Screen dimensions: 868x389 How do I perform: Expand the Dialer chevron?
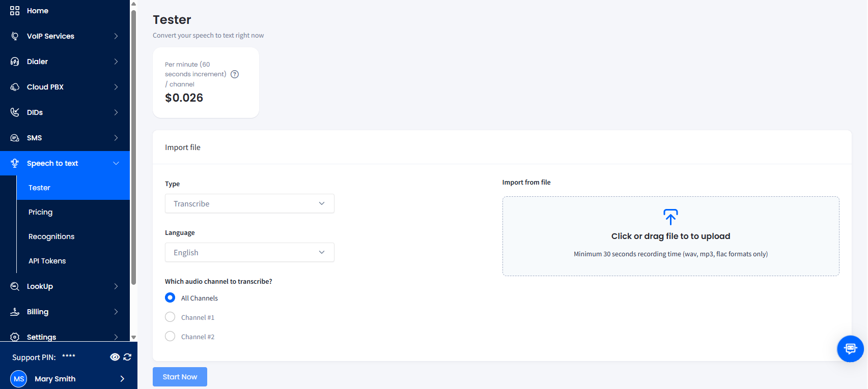[x=116, y=62]
